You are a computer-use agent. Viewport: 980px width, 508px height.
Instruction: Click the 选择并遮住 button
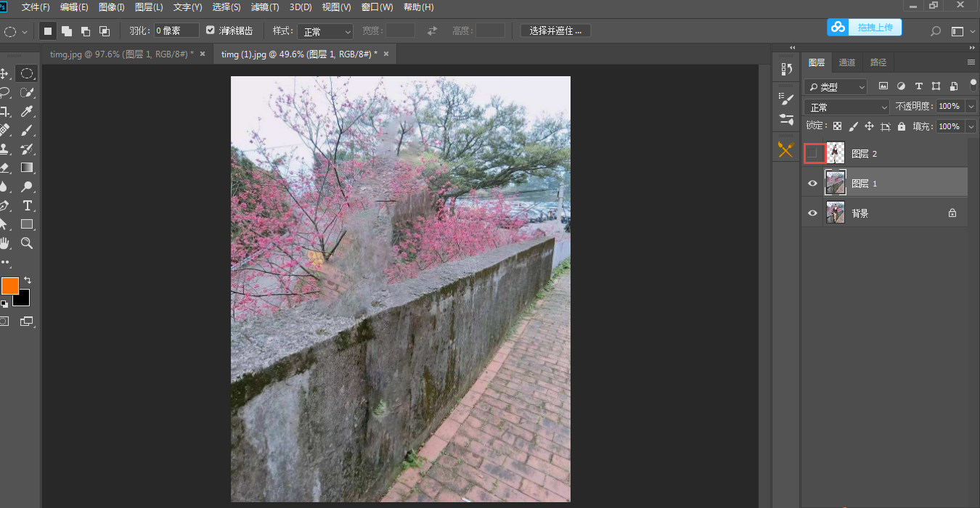(555, 30)
